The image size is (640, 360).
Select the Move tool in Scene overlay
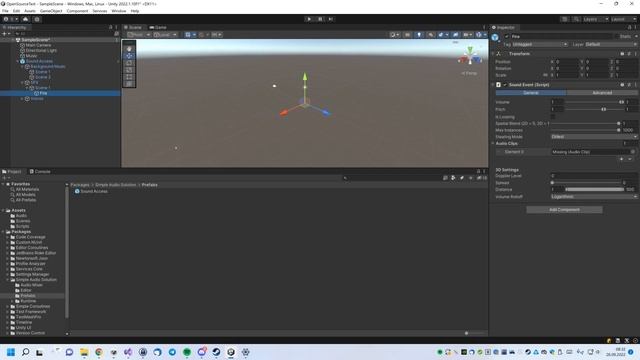click(129, 56)
